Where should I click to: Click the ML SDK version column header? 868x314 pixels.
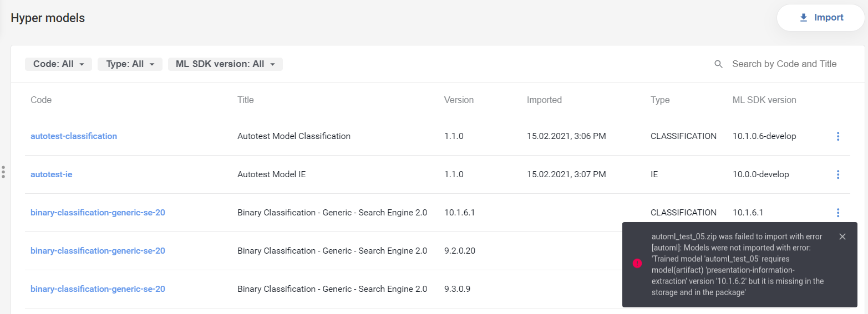point(764,100)
